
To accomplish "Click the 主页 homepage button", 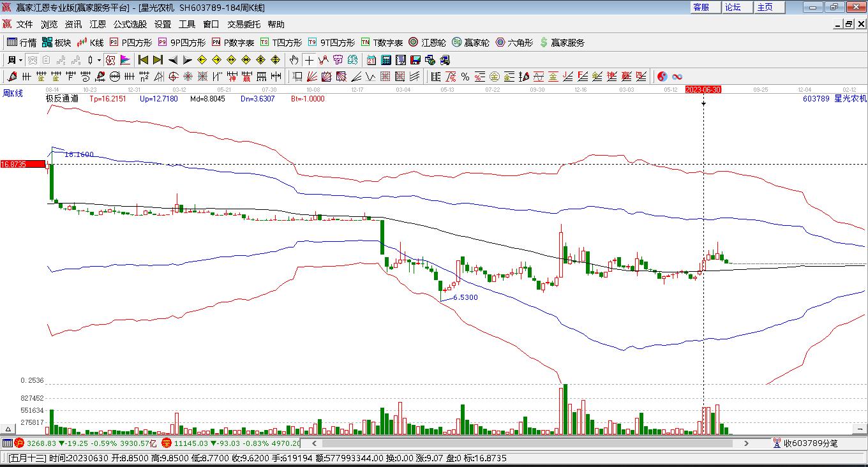I will pos(768,7).
